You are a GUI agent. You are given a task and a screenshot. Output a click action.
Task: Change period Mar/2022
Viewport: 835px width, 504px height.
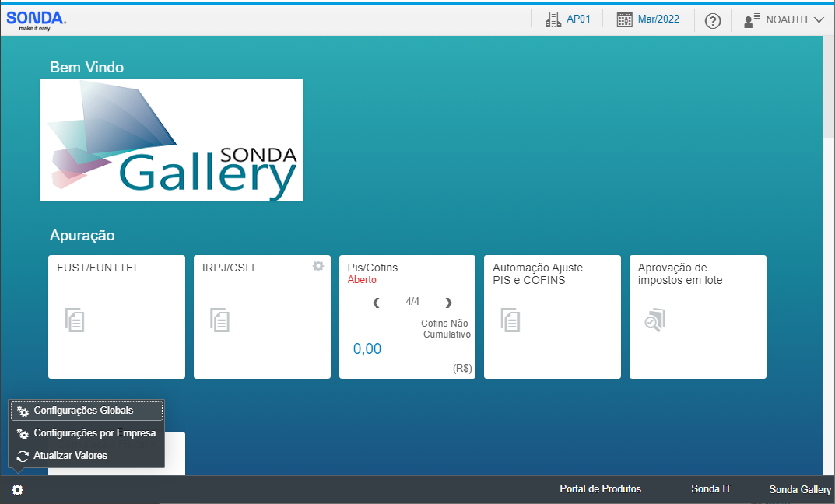(658, 19)
